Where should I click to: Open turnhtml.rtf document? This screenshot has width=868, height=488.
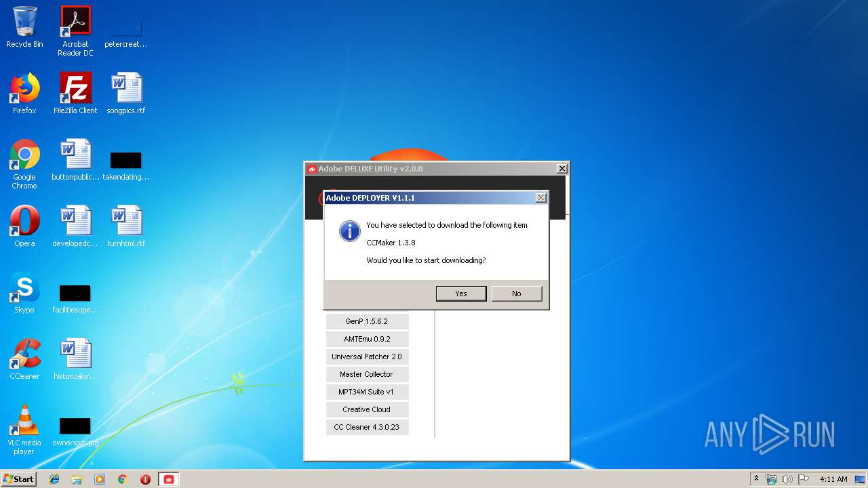point(126,226)
